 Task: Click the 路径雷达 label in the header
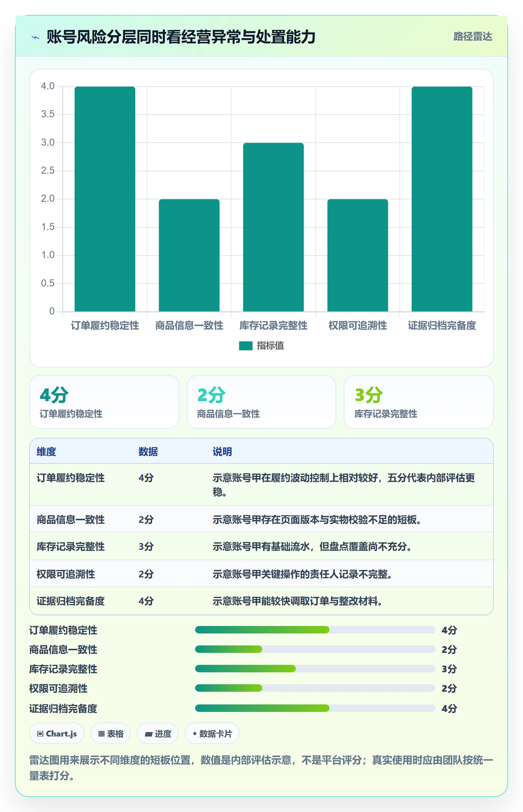pyautogui.click(x=473, y=37)
